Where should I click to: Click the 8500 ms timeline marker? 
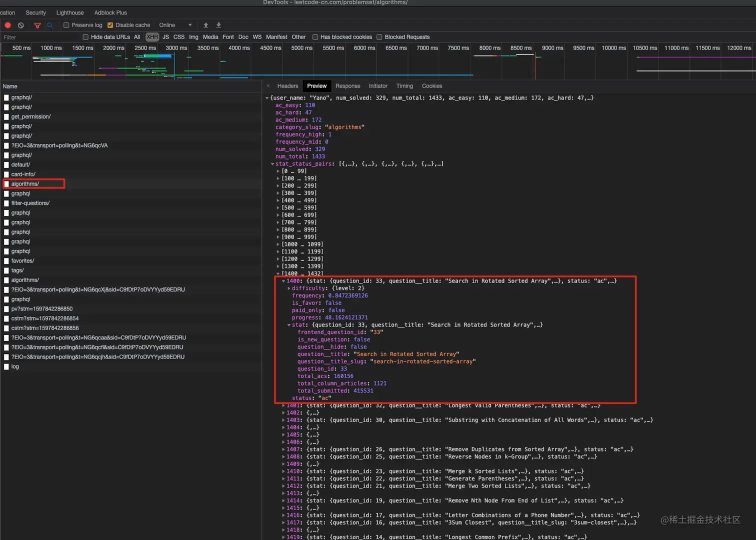520,48
